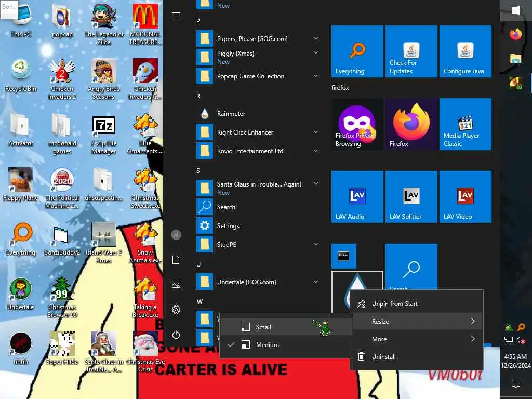This screenshot has width=532, height=399.
Task: Click the Power icon in Start sidebar
Action: point(176,335)
